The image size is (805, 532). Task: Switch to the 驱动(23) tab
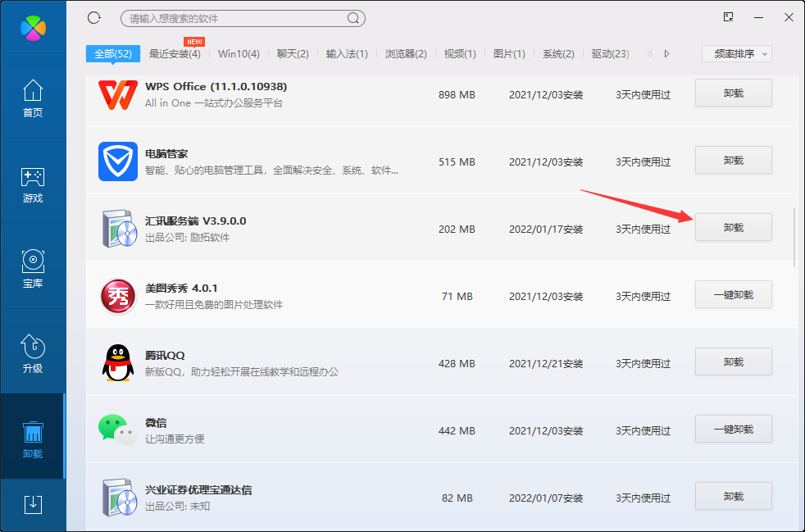pos(611,54)
